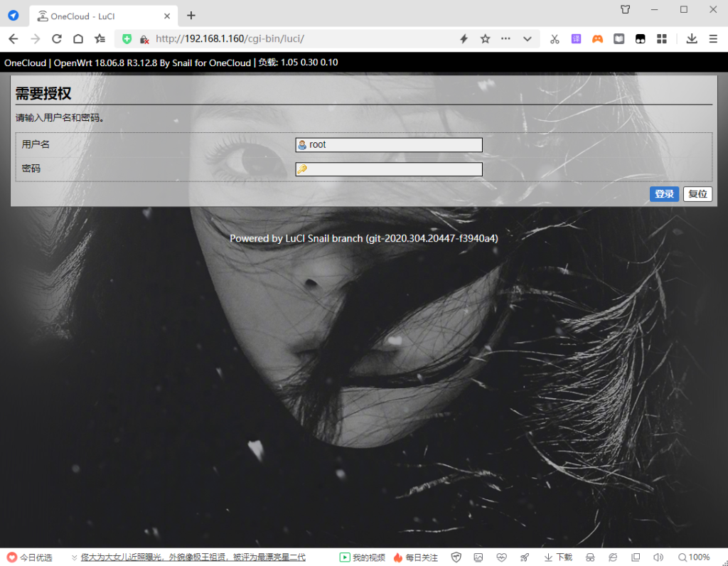The width and height of the screenshot is (728, 566).
Task: Open the hamburger main menu
Action: point(713,39)
